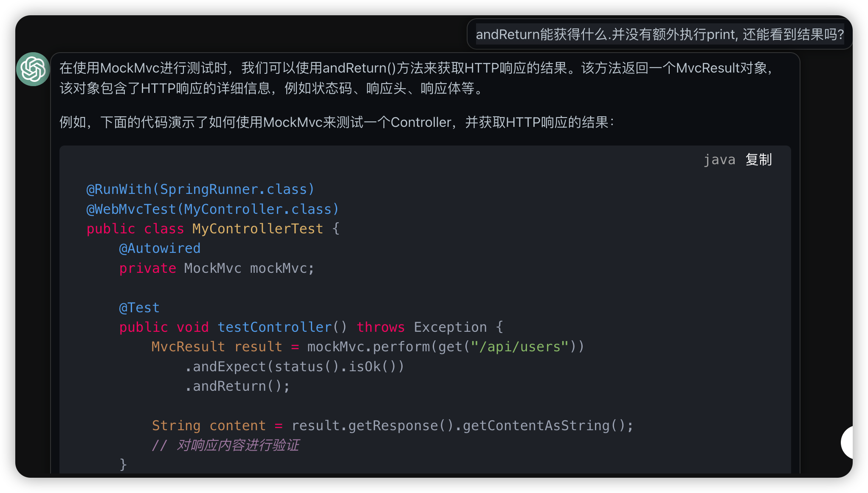Click the testController method name
Image resolution: width=868 pixels, height=493 pixels.
point(274,327)
